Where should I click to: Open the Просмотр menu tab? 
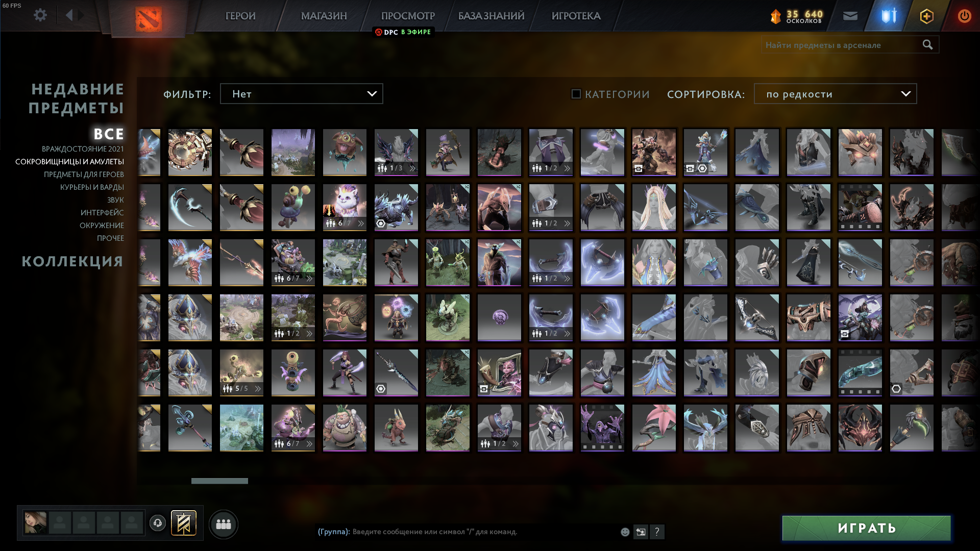(x=408, y=16)
